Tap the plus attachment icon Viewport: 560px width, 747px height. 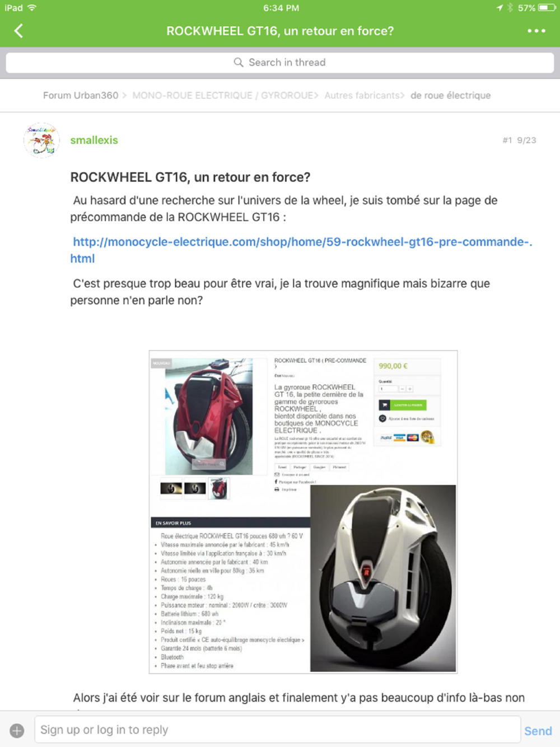click(x=17, y=730)
